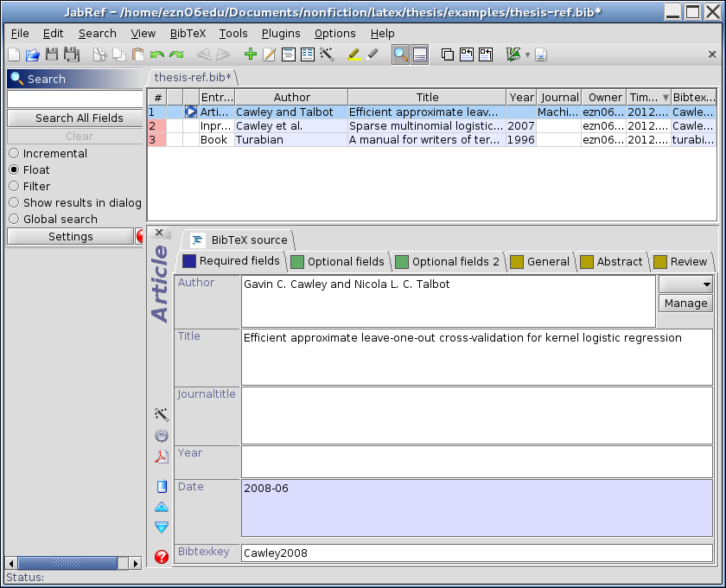Click the green Undo arrow in toolbar
726x588 pixels.
point(157,54)
